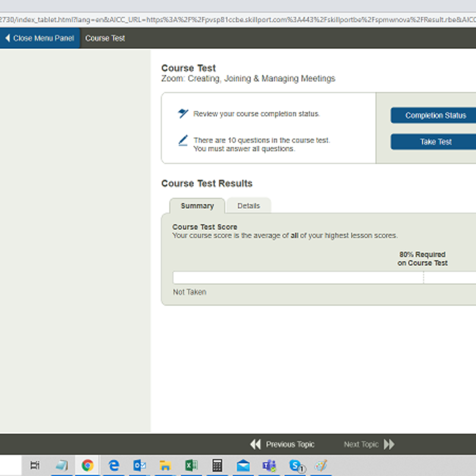Click the pencil icon beside 10 questions text
Screen dimensions: 476x476
[x=183, y=140]
